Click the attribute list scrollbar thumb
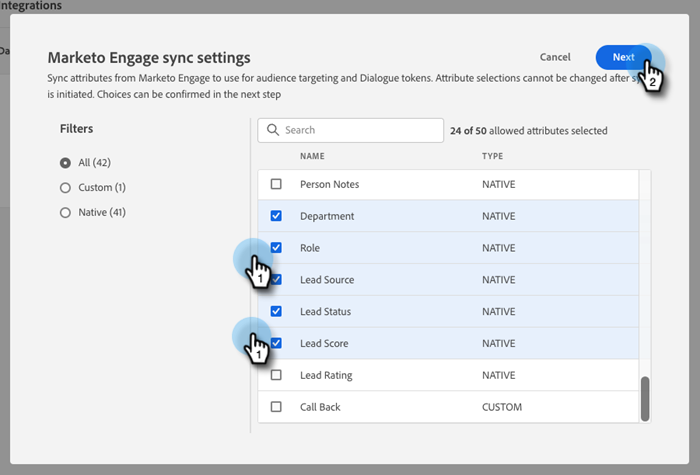The height and width of the screenshot is (475, 700). 645,398
